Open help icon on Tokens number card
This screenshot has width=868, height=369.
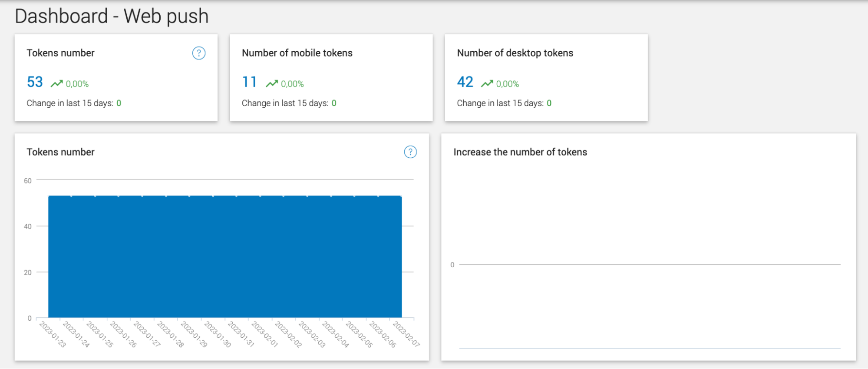[199, 53]
